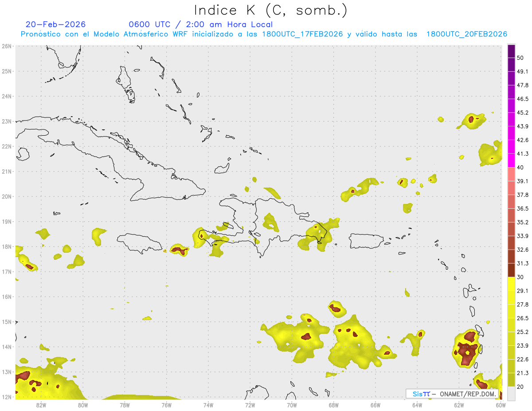Screen dimensions: 532x411
Task: Click the olive-yellow swatch between 20 and 21.3
Action: (511, 380)
